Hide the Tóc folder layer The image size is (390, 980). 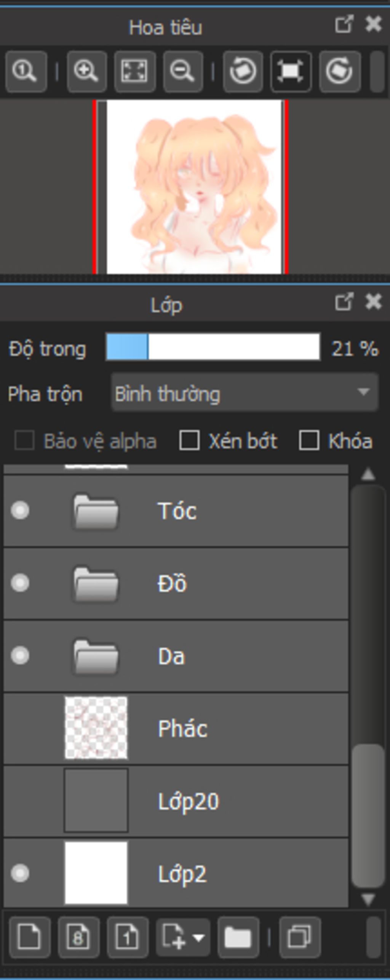click(20, 510)
